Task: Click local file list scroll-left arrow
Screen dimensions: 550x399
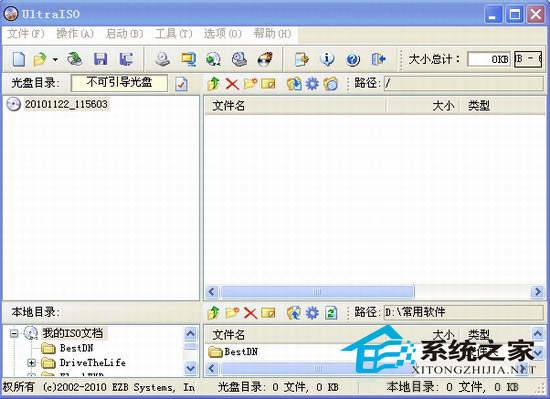Action: point(212,368)
